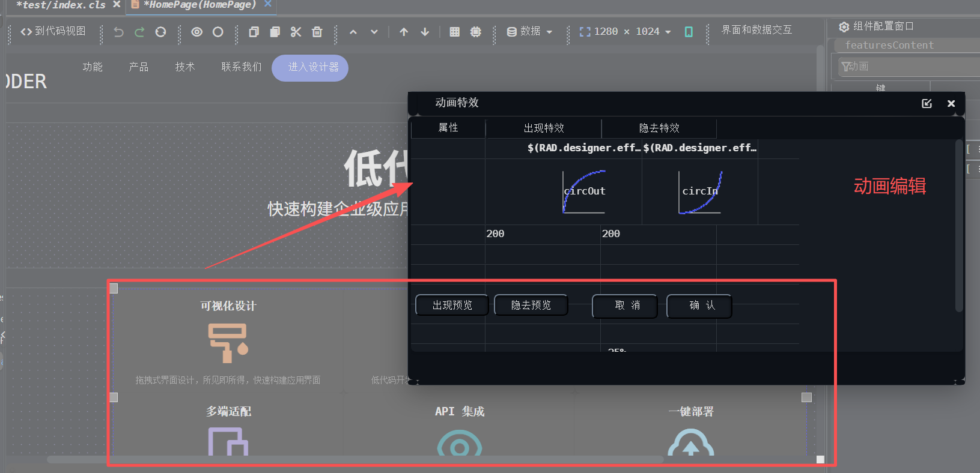Image resolution: width=980 pixels, height=473 pixels.
Task: Close the test/index.cls tab
Action: (117, 4)
